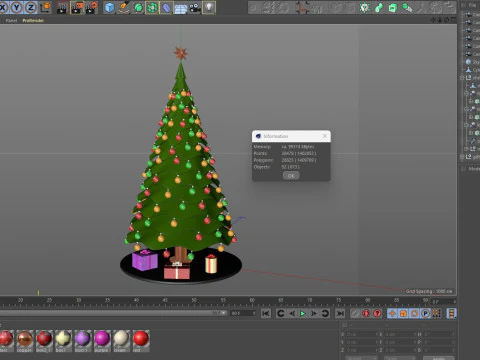Step to previous frame
Viewport: 480px width, 360px height.
(292, 313)
